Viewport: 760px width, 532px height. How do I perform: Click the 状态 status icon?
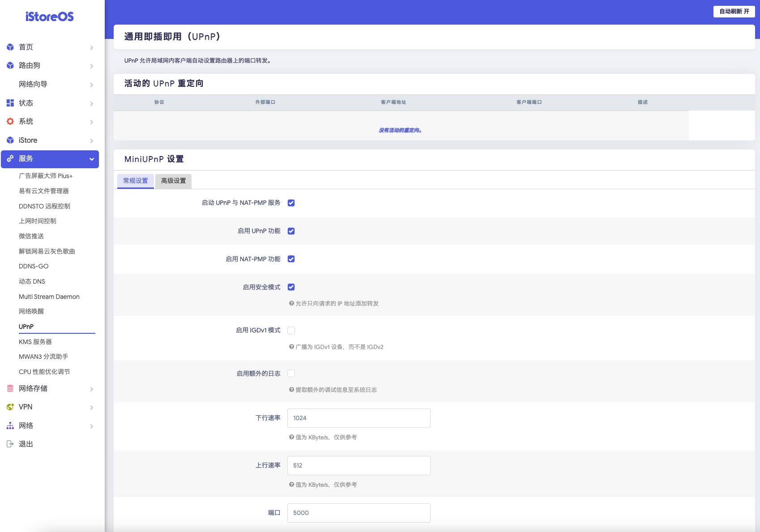coord(10,102)
